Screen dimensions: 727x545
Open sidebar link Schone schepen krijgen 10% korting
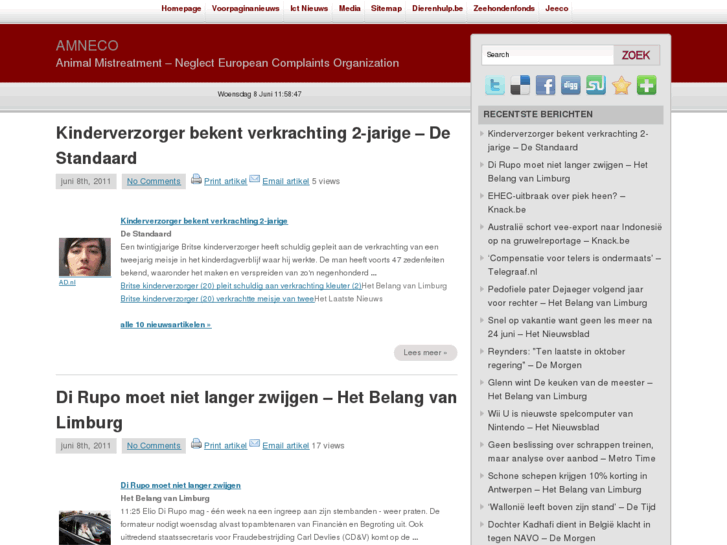[568, 482]
